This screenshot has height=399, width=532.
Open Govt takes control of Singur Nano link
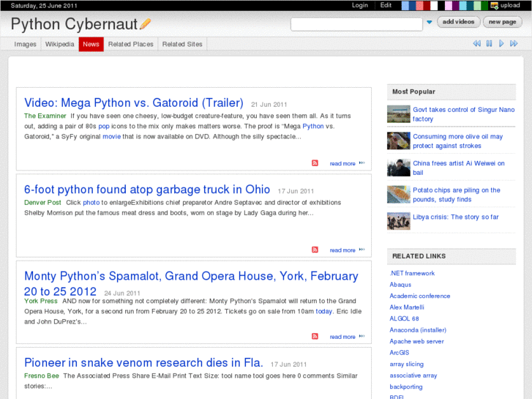463,114
